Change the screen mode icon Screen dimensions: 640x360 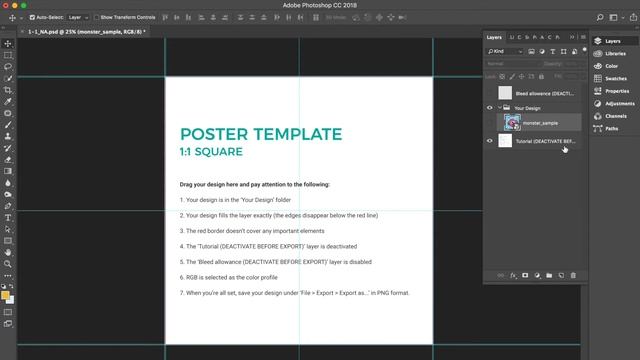(x=8, y=324)
